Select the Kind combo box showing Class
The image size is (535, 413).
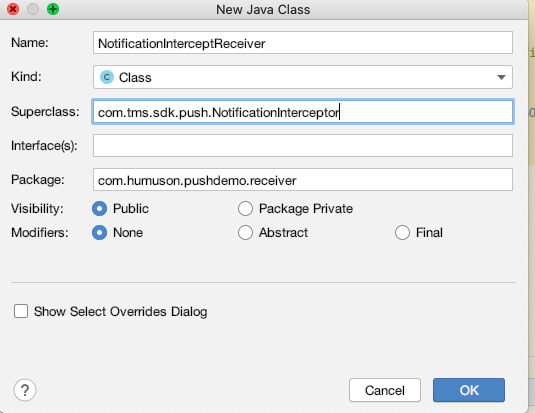point(303,77)
